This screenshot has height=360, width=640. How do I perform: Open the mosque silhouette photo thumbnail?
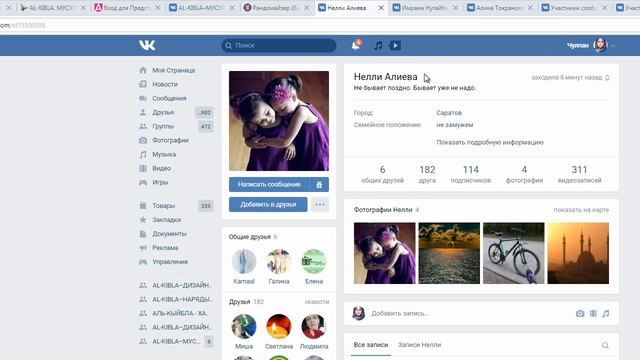pyautogui.click(x=578, y=253)
